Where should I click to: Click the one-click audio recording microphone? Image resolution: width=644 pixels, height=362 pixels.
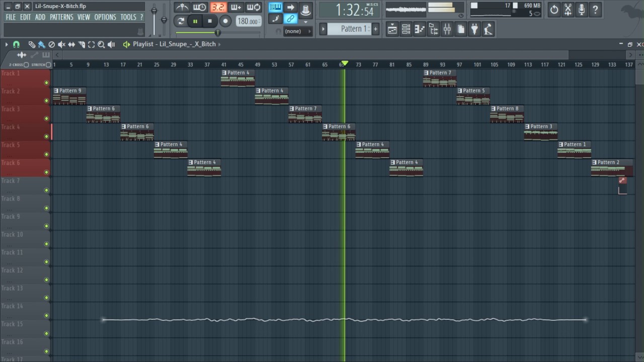tap(582, 9)
